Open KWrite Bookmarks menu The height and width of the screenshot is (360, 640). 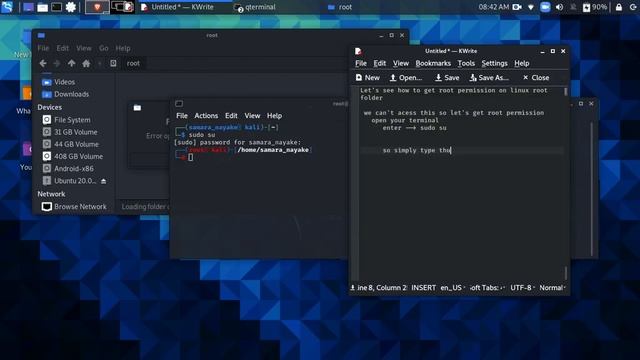(433, 63)
